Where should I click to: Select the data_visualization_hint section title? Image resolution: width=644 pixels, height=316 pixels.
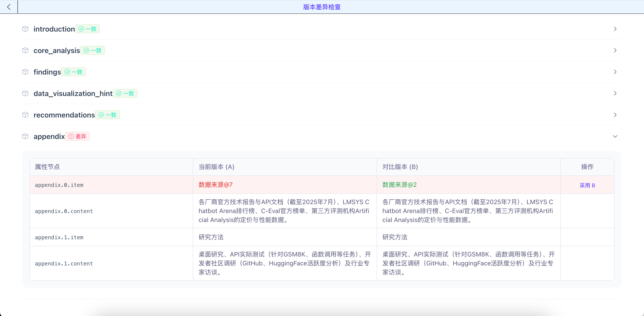(73, 94)
